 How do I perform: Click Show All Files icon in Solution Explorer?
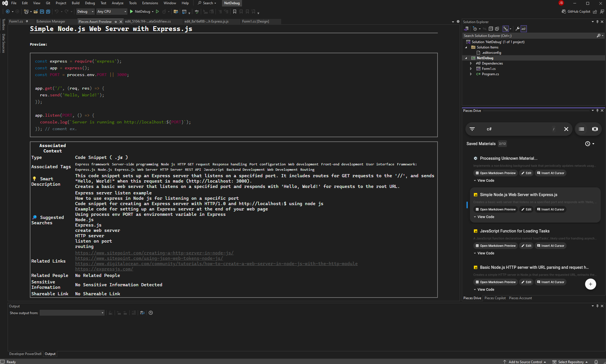tap(497, 29)
